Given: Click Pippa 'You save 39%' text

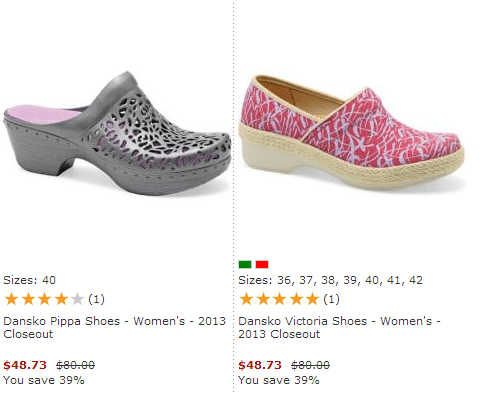Looking at the screenshot, I should pyautogui.click(x=44, y=380).
